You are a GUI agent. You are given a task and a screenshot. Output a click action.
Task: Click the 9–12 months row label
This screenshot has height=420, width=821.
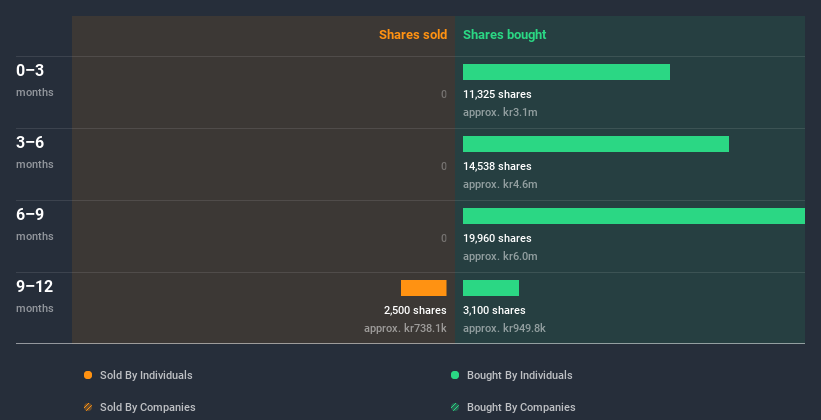point(35,296)
